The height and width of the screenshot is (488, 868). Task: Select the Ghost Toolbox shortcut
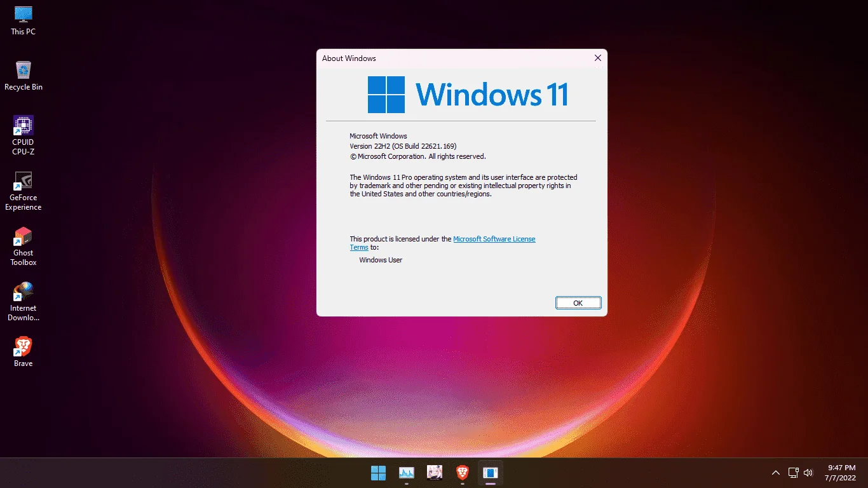click(x=24, y=246)
